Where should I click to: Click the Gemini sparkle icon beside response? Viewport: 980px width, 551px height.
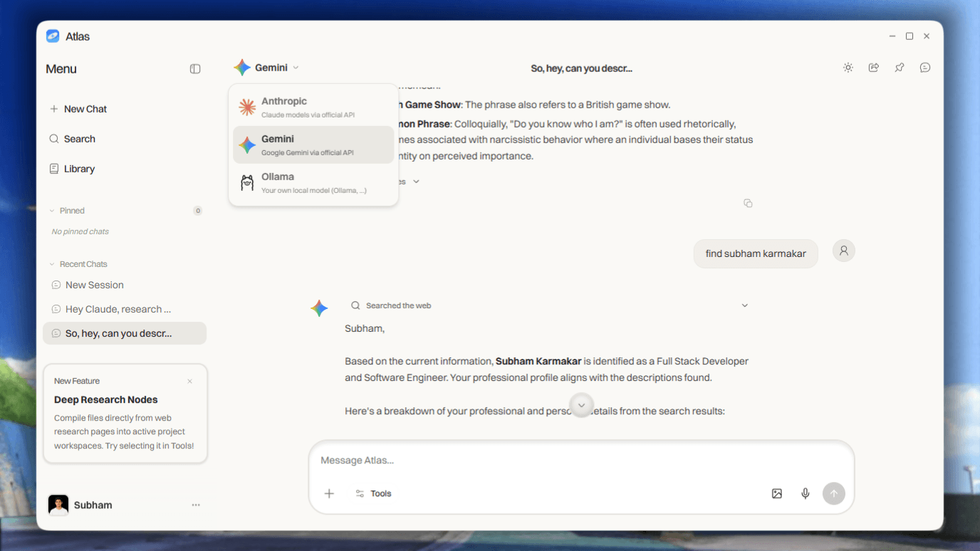point(319,308)
